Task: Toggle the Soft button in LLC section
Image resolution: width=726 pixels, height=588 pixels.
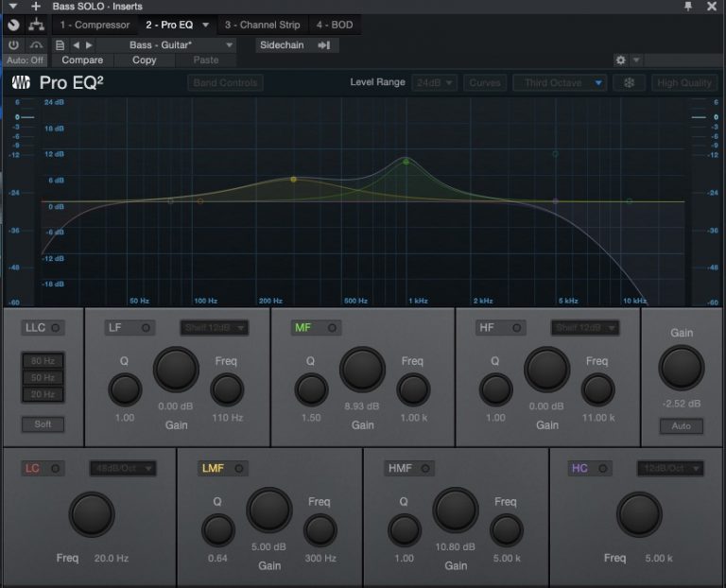Action: point(43,424)
